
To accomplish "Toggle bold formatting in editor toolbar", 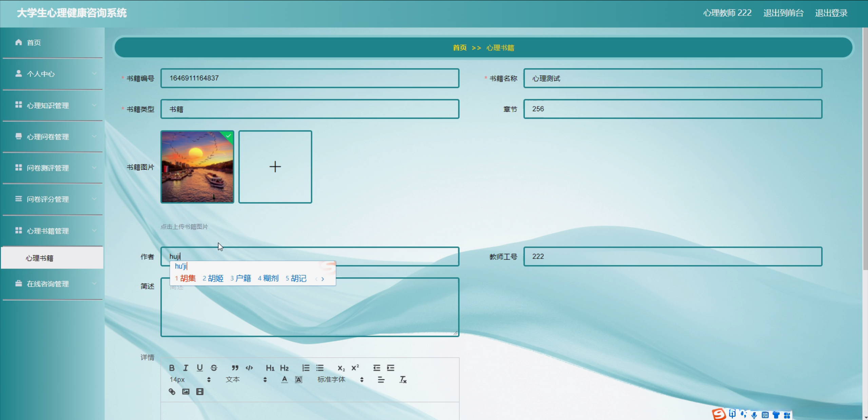I will tap(172, 368).
